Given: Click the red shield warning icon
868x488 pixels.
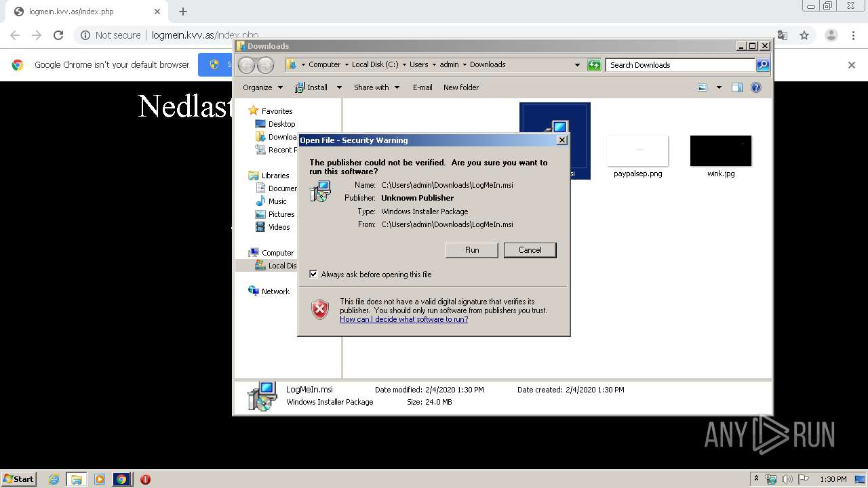Looking at the screenshot, I should coord(320,310).
